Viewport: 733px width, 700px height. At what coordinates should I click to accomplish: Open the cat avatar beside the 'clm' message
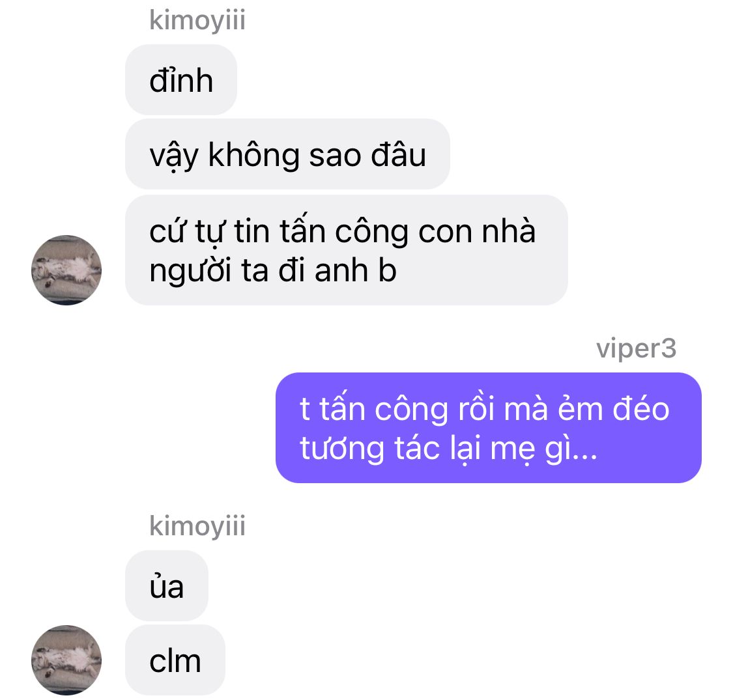click(x=66, y=660)
